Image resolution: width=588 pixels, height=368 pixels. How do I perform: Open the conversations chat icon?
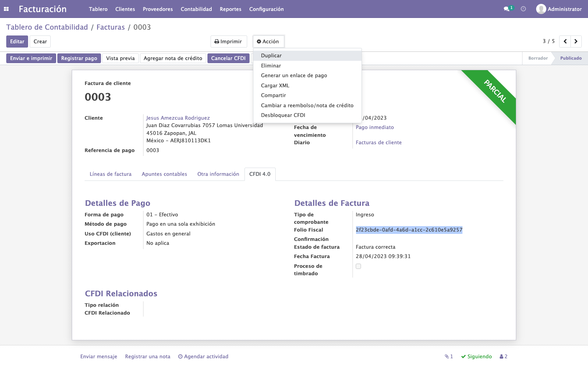tap(507, 9)
